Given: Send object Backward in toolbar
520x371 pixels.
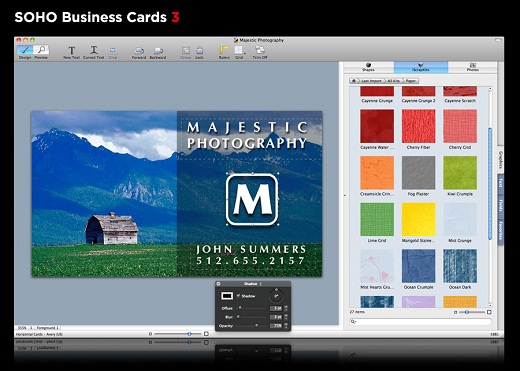Looking at the screenshot, I should pos(158,51).
